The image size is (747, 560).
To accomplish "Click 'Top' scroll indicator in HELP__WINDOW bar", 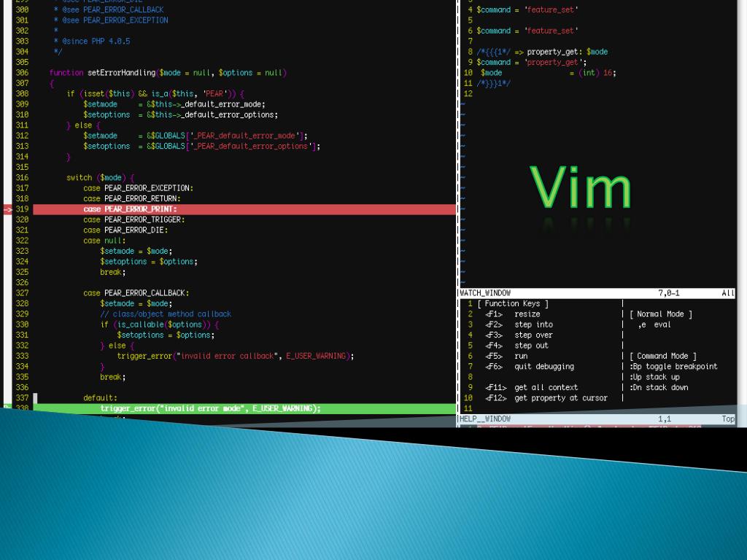I will [728, 419].
